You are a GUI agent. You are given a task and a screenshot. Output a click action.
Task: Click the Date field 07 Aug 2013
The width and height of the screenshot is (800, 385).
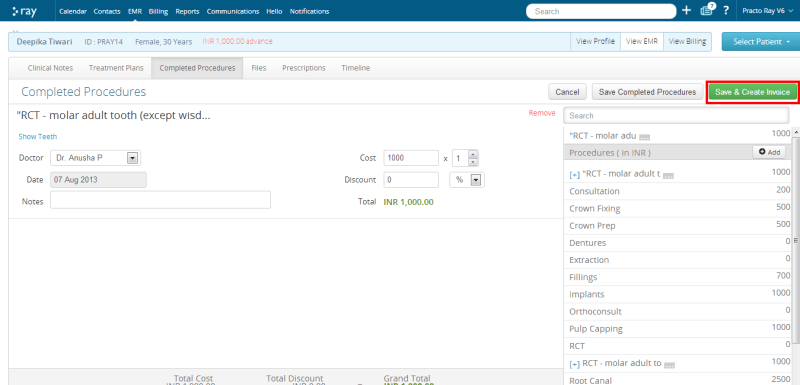98,180
